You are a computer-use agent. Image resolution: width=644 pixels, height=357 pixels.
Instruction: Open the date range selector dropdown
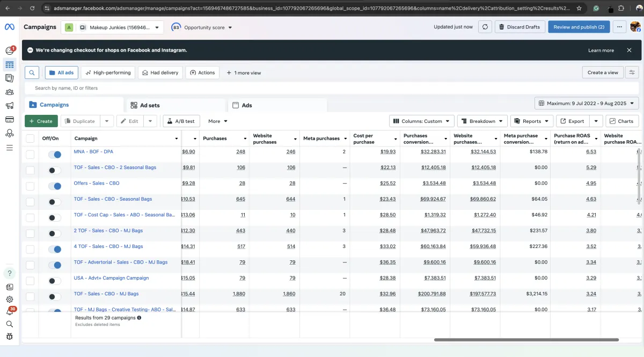click(x=586, y=103)
